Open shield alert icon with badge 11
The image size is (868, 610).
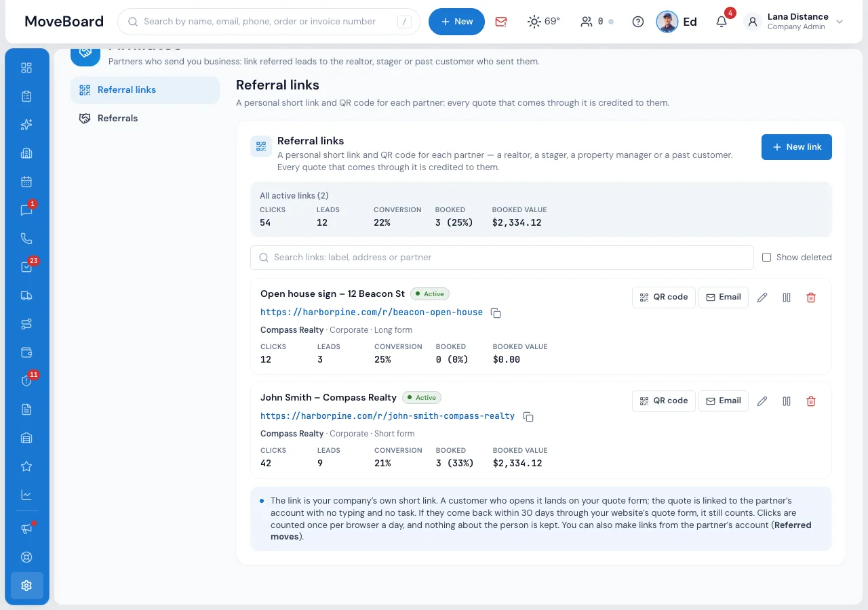(x=26, y=381)
